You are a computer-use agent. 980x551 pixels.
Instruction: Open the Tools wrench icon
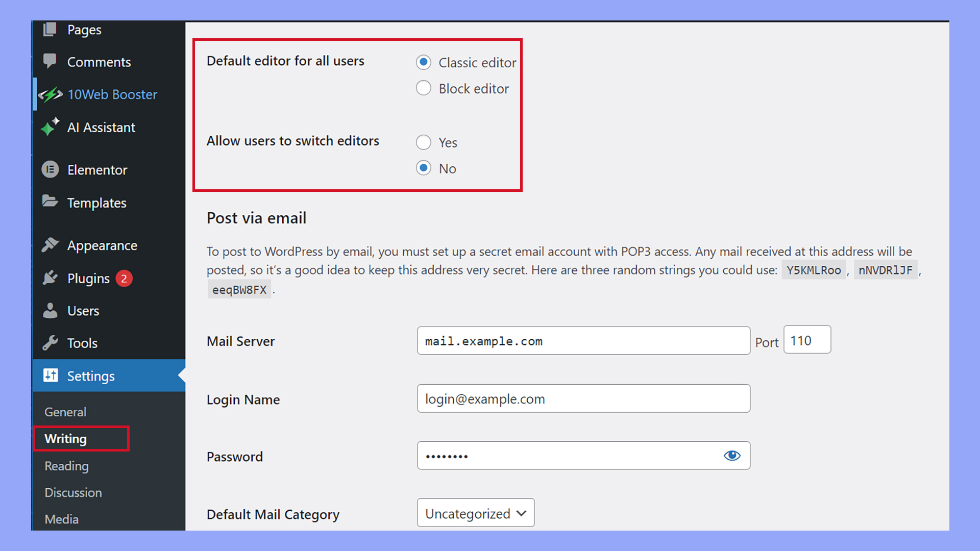(x=51, y=343)
